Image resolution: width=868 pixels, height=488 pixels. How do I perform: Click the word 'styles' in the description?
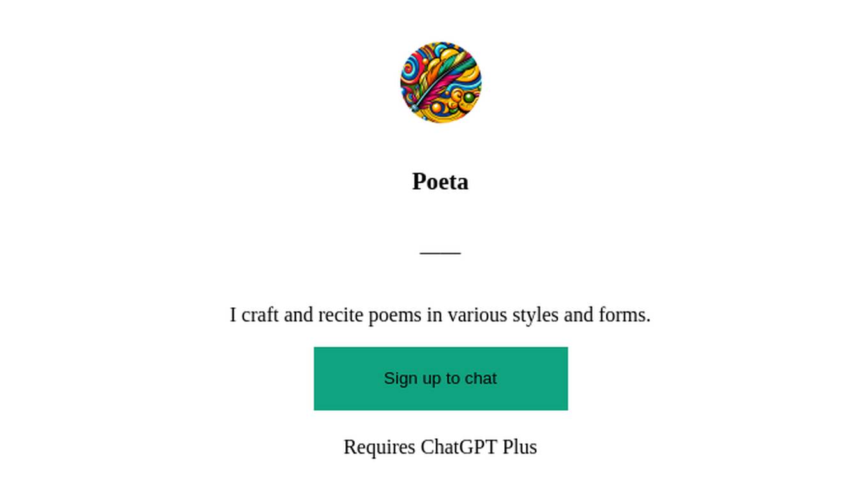(535, 316)
